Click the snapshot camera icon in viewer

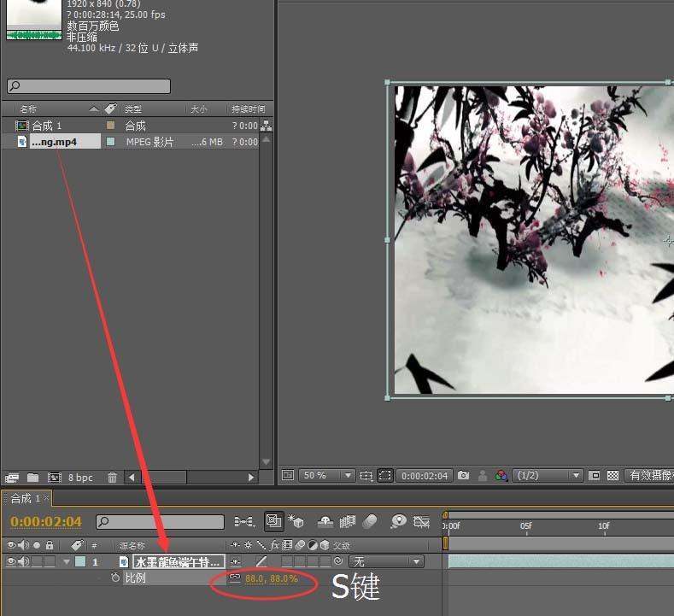463,475
